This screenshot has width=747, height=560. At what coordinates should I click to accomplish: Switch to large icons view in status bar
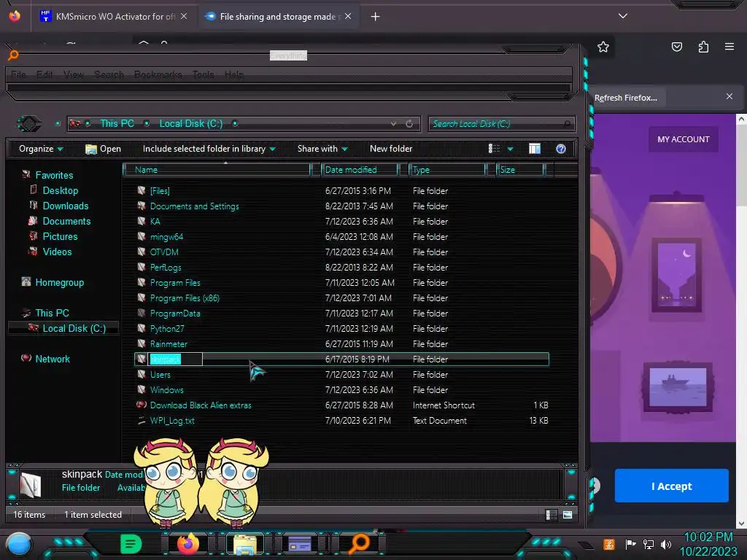[568, 515]
